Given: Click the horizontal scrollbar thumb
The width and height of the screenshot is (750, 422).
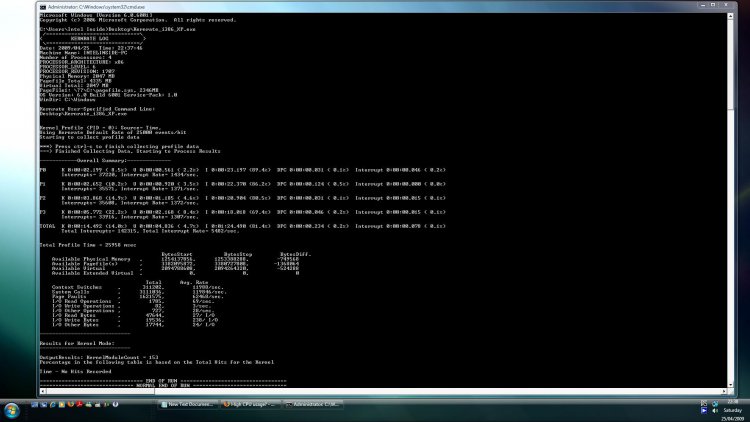Looking at the screenshot, I should pos(100,391).
